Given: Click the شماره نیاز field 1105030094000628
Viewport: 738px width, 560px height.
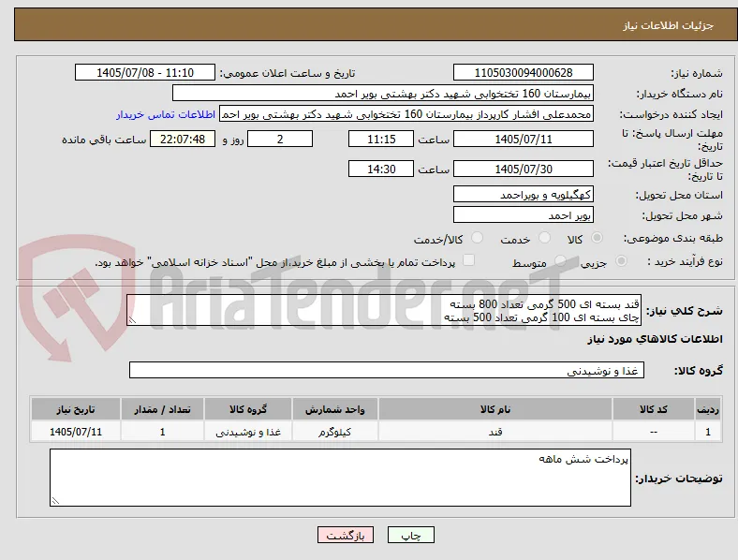Looking at the screenshot, I should tap(523, 72).
